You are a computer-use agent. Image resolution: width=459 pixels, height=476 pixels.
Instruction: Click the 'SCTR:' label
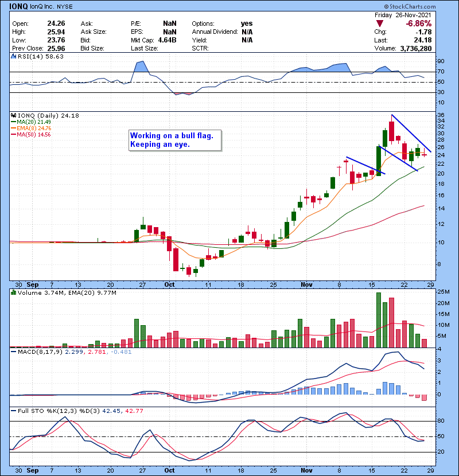coord(200,48)
